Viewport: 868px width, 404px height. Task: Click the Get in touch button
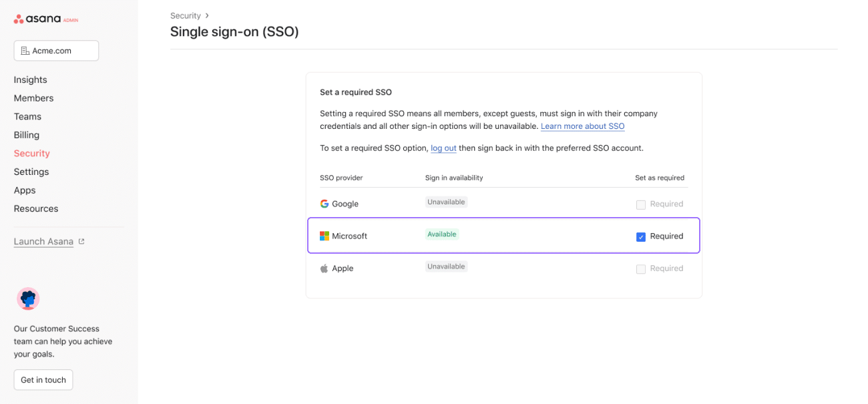[43, 380]
